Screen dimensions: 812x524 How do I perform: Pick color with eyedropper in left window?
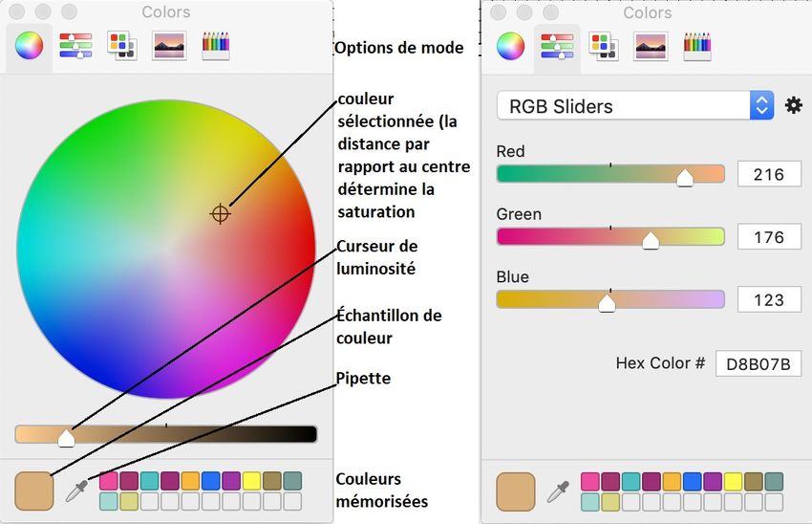pos(76,491)
